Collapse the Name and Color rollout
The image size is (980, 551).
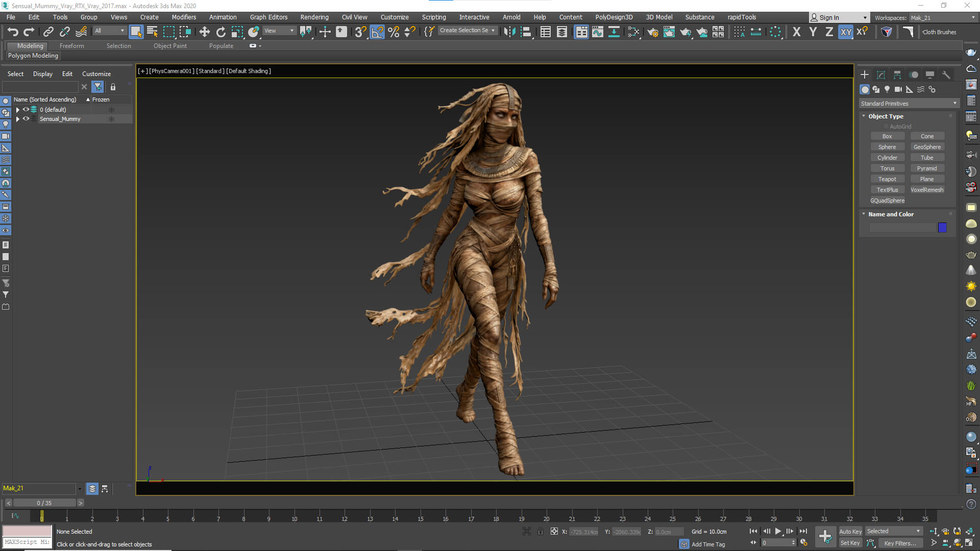coord(864,214)
